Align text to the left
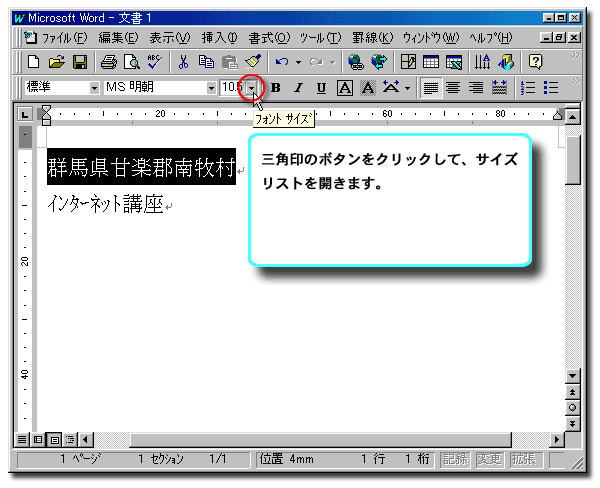The height and width of the screenshot is (488, 600). pyautogui.click(x=431, y=88)
